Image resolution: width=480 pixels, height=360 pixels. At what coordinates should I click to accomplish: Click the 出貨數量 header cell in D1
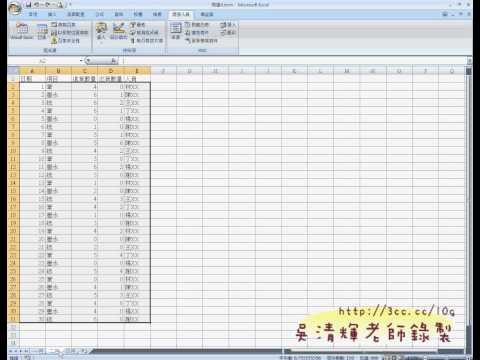[111, 79]
